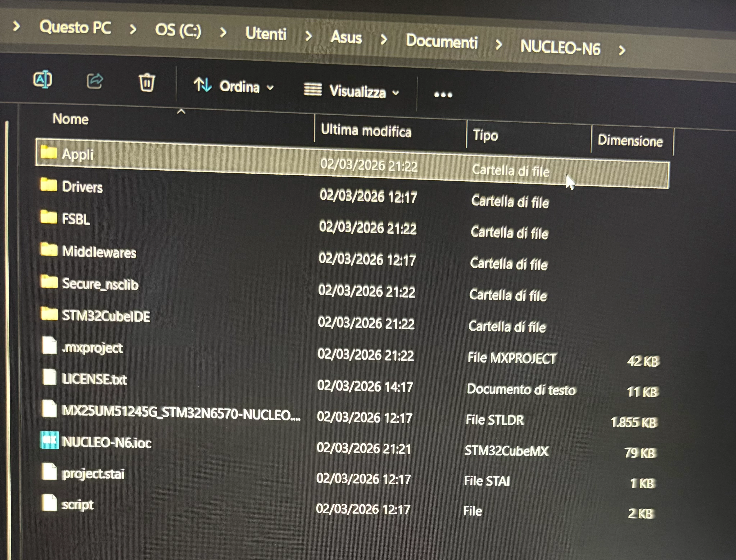Sort by the Tipo column header
736x560 pixels.
(x=485, y=136)
